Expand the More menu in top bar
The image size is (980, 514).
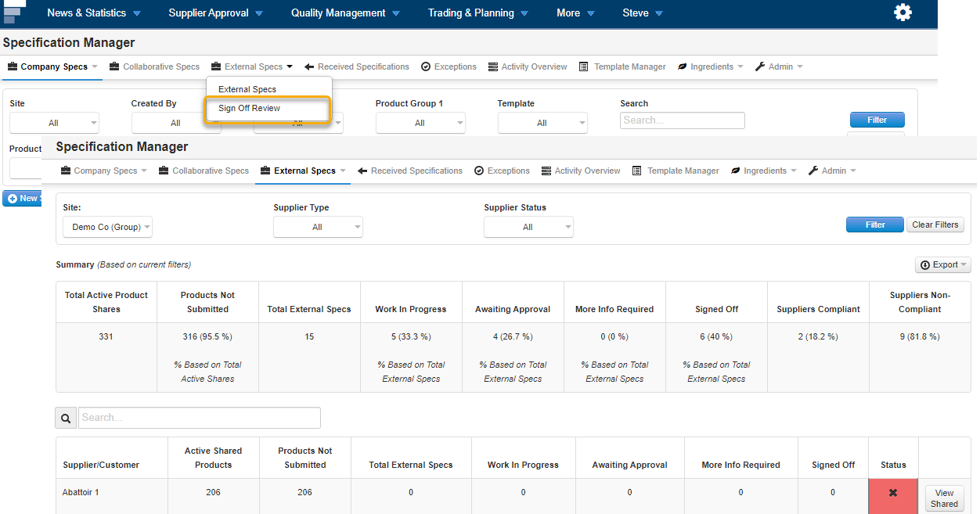point(575,13)
